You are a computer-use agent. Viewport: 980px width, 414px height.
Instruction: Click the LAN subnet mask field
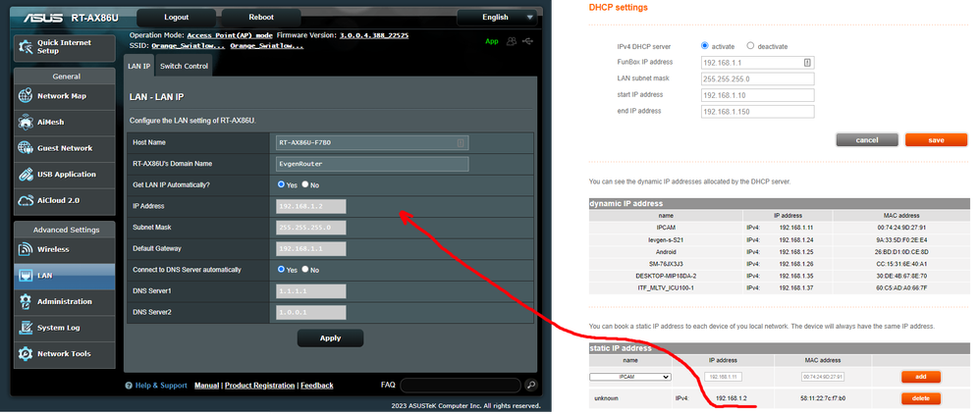(758, 78)
